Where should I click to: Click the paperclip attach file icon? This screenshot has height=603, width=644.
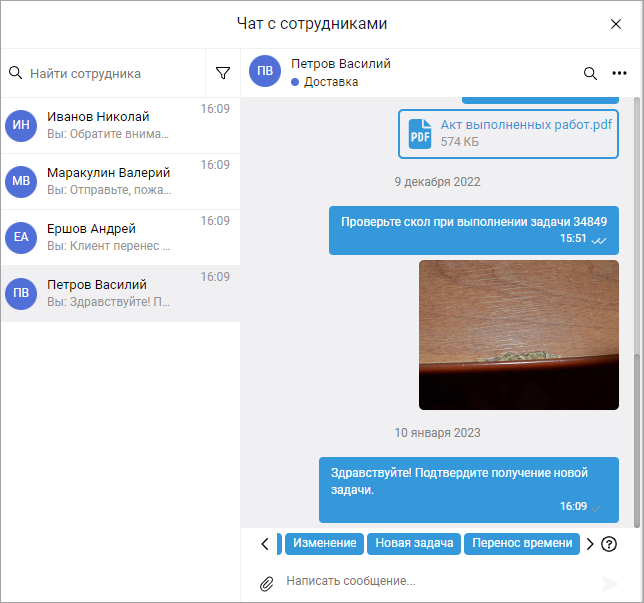click(x=266, y=583)
